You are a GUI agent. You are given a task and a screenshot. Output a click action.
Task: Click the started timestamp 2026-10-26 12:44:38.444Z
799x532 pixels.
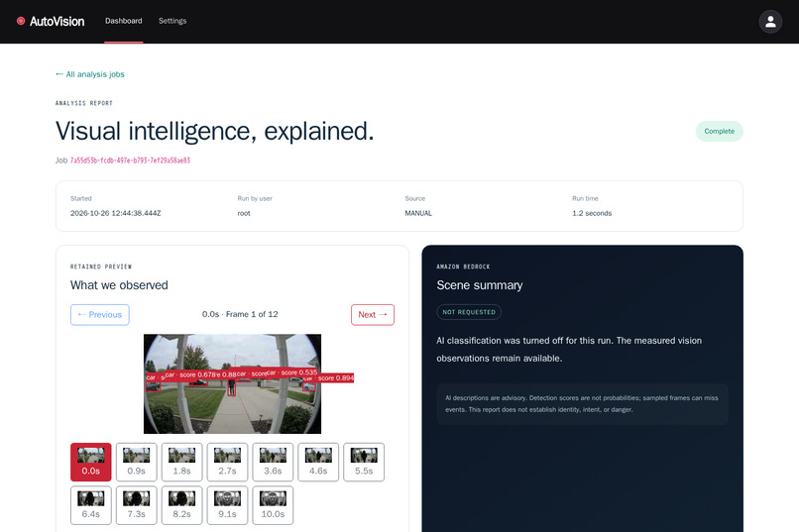[x=116, y=213]
